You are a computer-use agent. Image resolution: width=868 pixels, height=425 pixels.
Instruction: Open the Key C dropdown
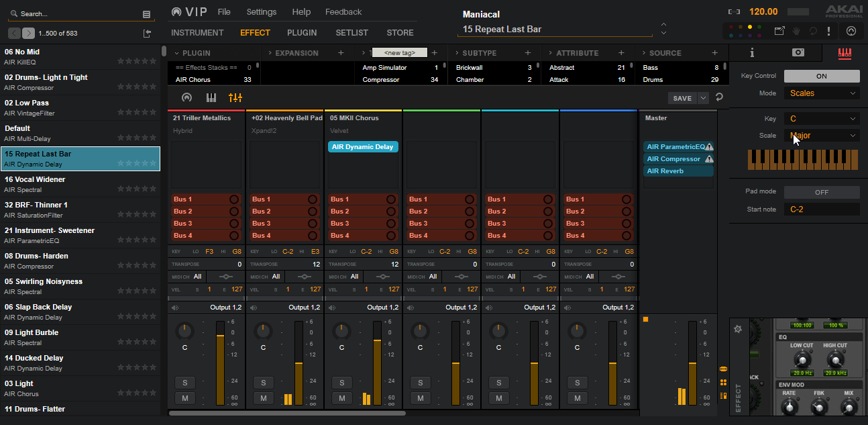point(822,119)
